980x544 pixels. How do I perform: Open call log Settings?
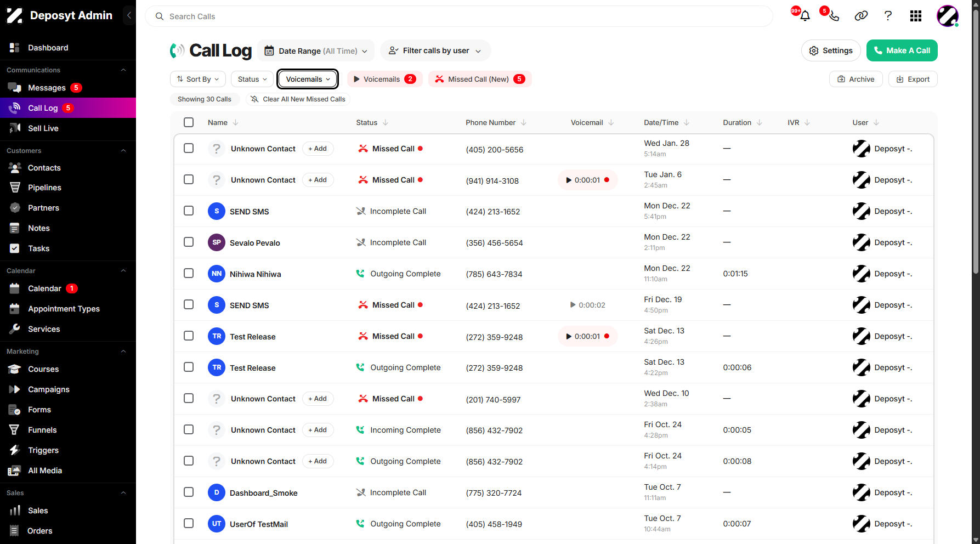coord(831,50)
